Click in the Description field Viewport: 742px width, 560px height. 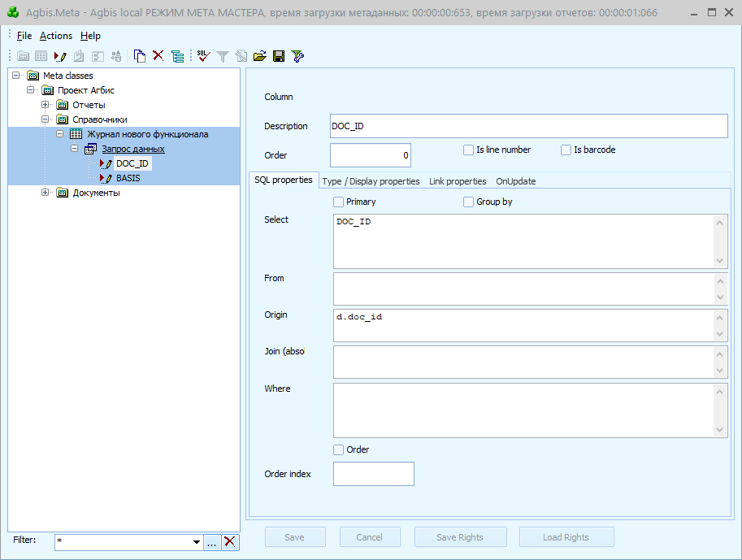click(x=528, y=126)
